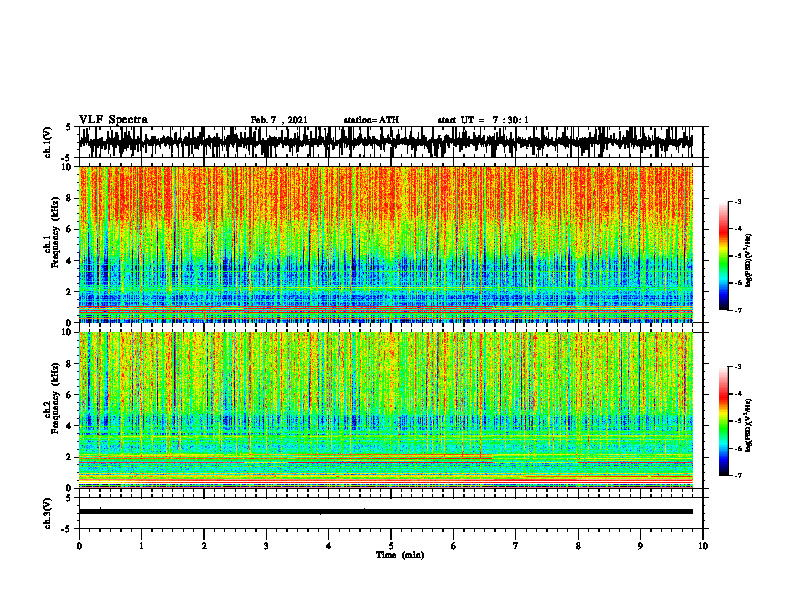The width and height of the screenshot is (792, 612).
Task: Select the "ch.1(V)" axis label
Action: pos(48,142)
